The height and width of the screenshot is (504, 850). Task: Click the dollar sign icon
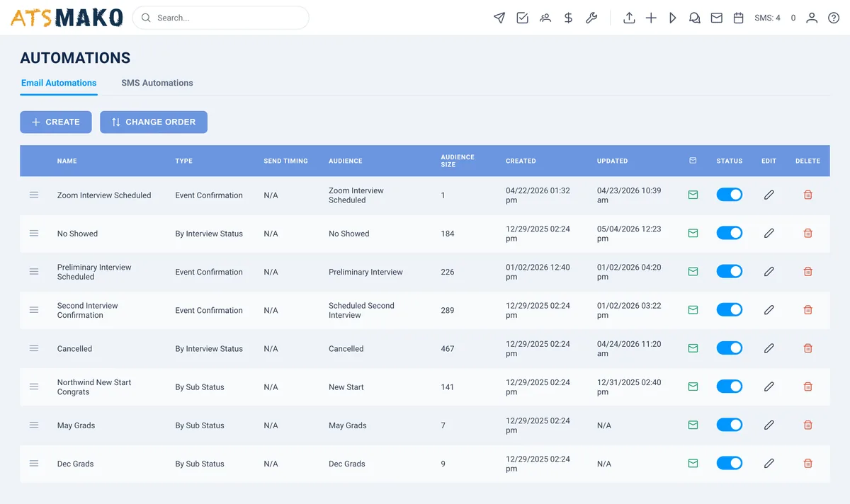(568, 18)
